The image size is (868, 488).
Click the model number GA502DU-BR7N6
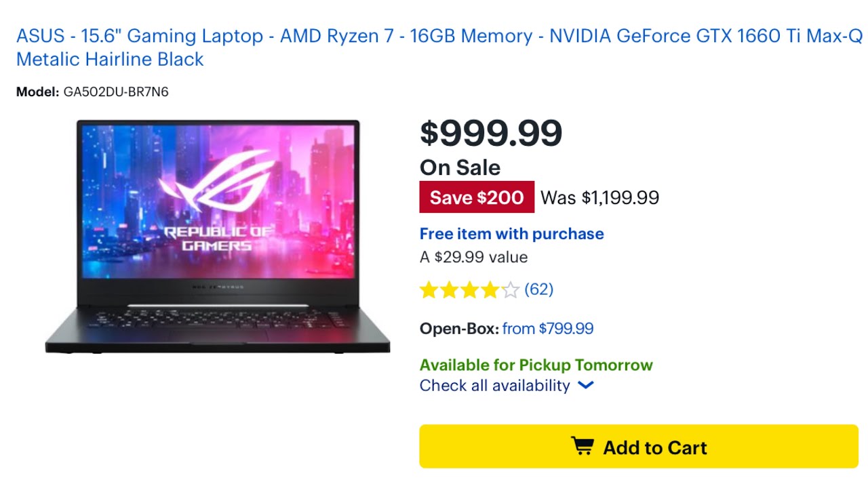[x=116, y=92]
